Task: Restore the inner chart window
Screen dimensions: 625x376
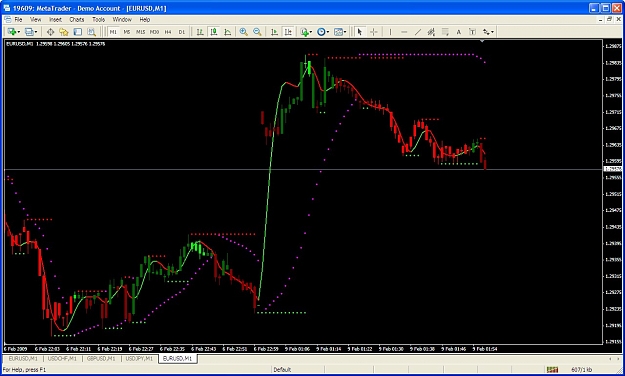Action: 609,20
